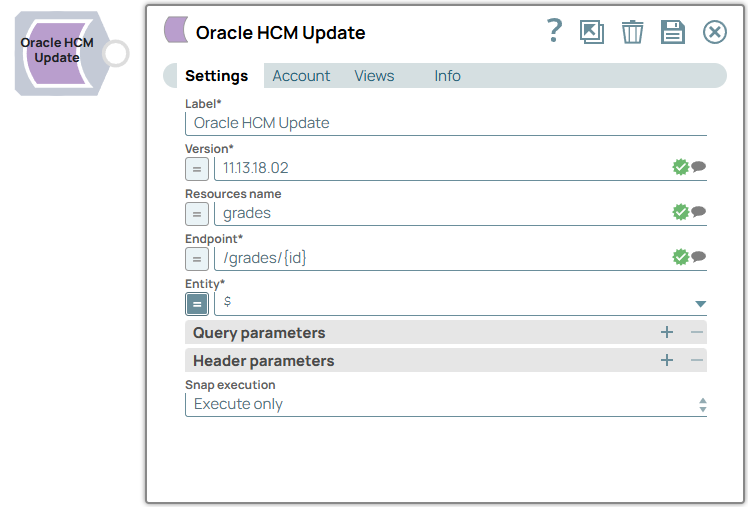Screen dimensions: 748x507
Task: Click the Oracle HCM Update dialog title
Action: coord(280,32)
